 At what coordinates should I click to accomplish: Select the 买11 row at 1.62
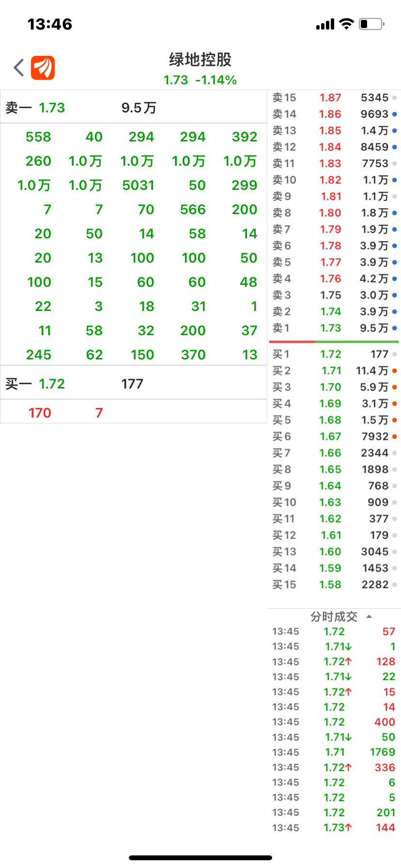(334, 519)
